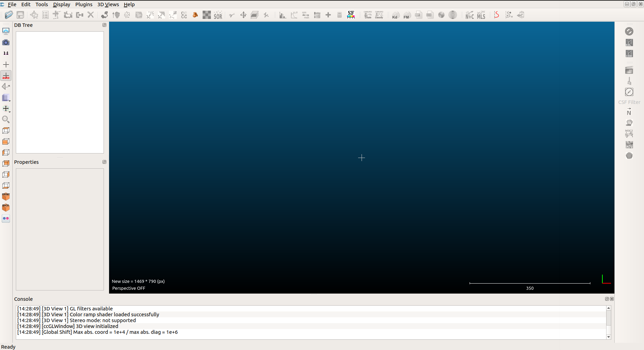Open the scalar field color scale editor
Viewport: 644px width, 350px height.
pos(351,15)
